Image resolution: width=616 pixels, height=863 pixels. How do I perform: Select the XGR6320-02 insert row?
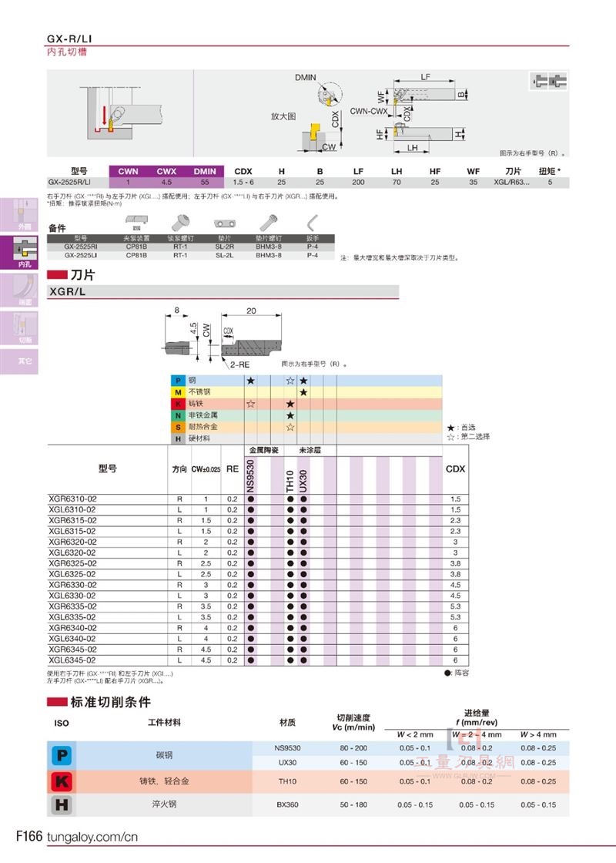(x=258, y=542)
